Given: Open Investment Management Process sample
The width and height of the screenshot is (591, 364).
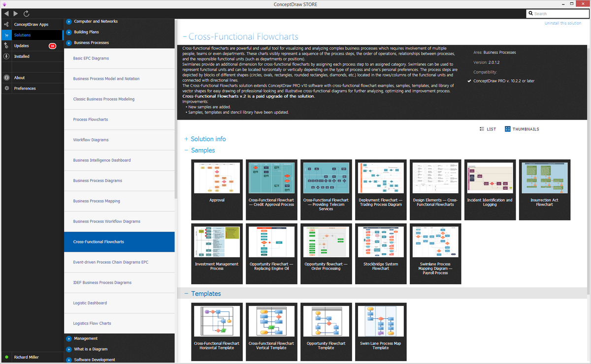Looking at the screenshot, I should [x=217, y=254].
